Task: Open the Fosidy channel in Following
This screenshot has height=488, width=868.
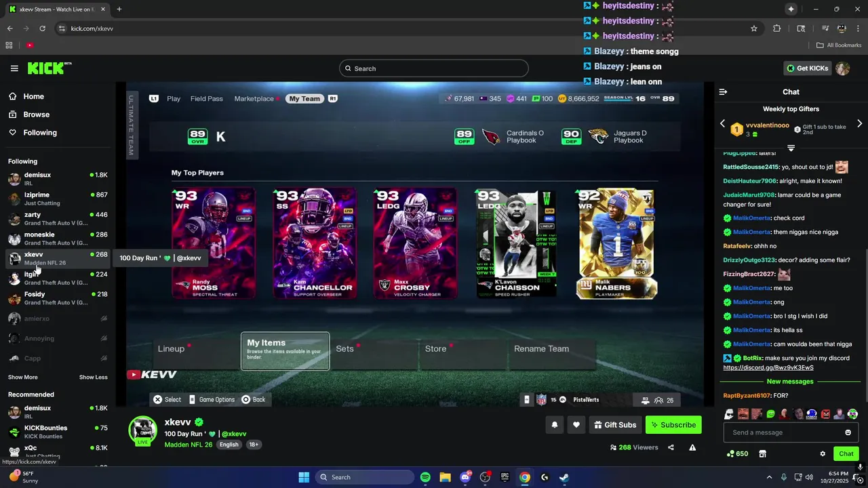Action: [x=58, y=298]
